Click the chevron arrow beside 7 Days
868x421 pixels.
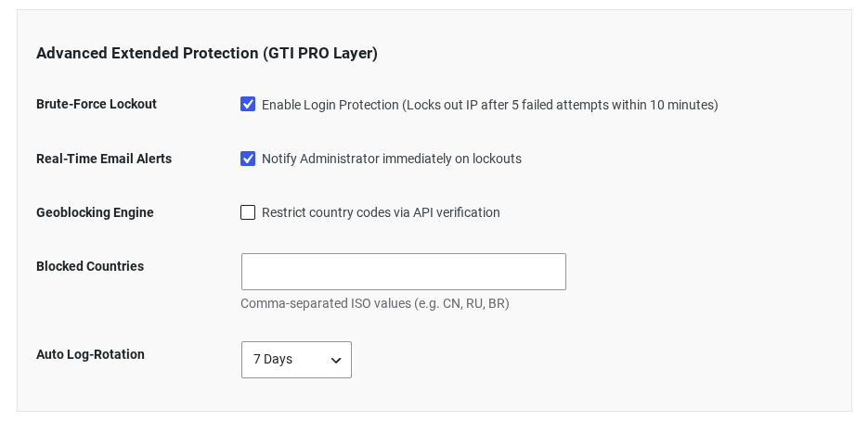tap(335, 360)
